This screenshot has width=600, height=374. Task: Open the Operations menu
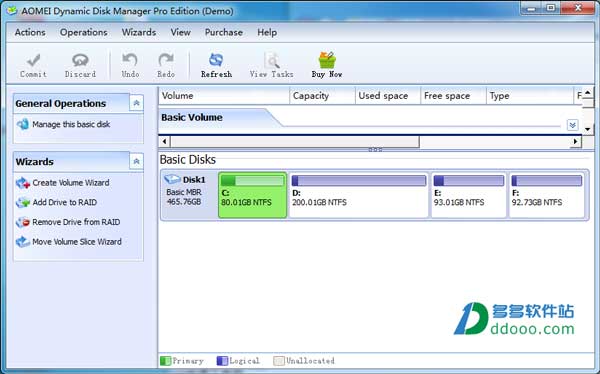click(83, 33)
